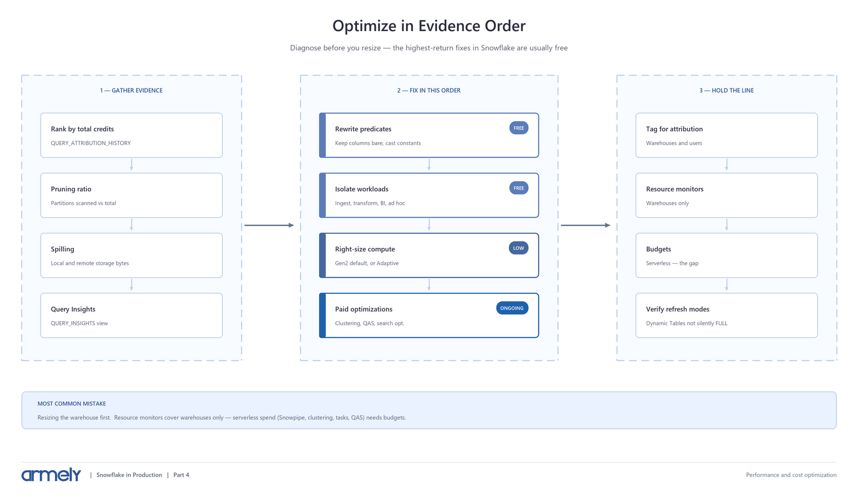Click the armely logo
This screenshot has width=858, height=504.
(51, 475)
